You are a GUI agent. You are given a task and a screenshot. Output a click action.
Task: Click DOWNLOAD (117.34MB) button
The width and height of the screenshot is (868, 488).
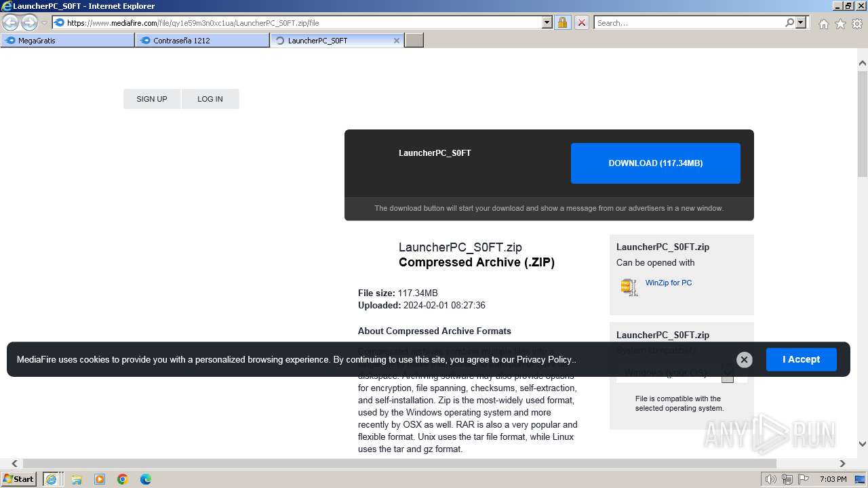656,163
